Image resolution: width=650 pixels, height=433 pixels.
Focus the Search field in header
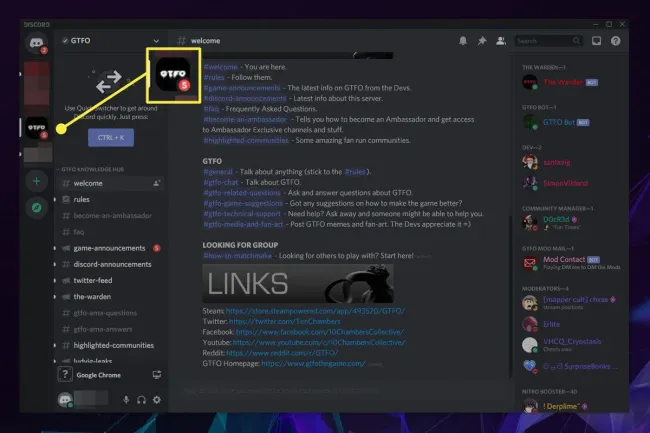548,41
